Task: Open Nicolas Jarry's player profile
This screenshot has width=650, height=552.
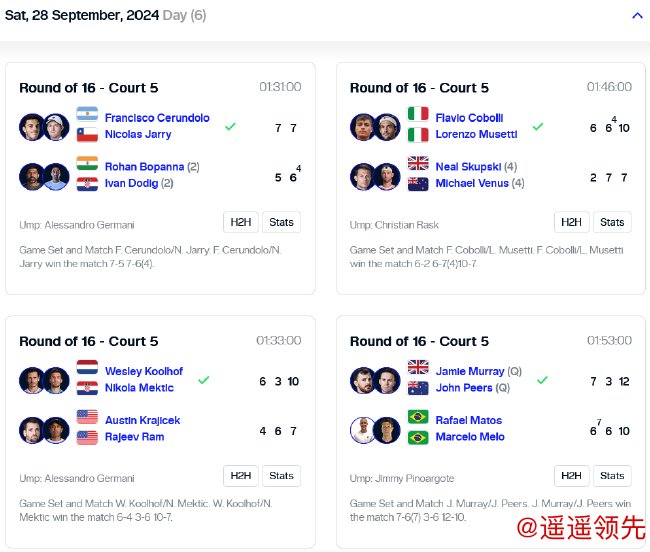Action: 138,134
